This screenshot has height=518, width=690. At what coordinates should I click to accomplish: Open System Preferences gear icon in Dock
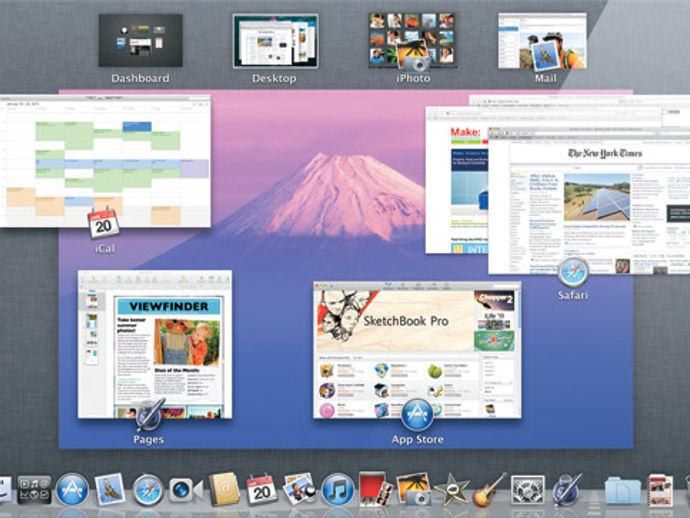(x=528, y=489)
